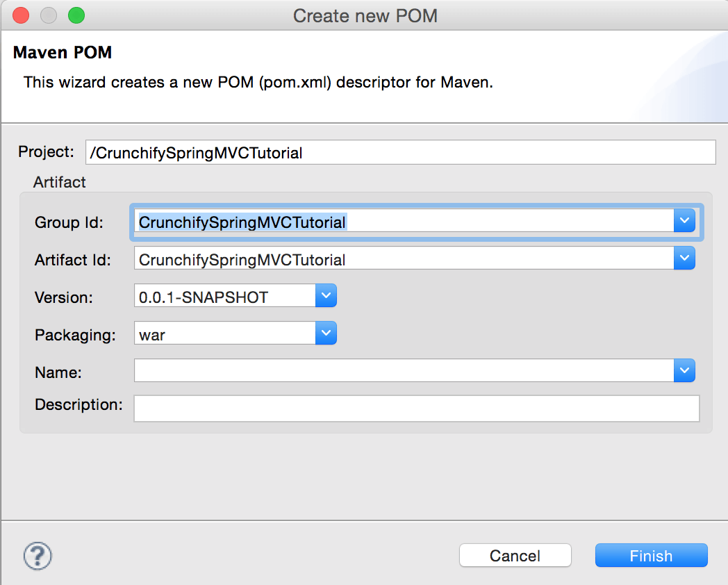The width and height of the screenshot is (728, 585).
Task: Close the Create new POM window
Action: pos(22,15)
